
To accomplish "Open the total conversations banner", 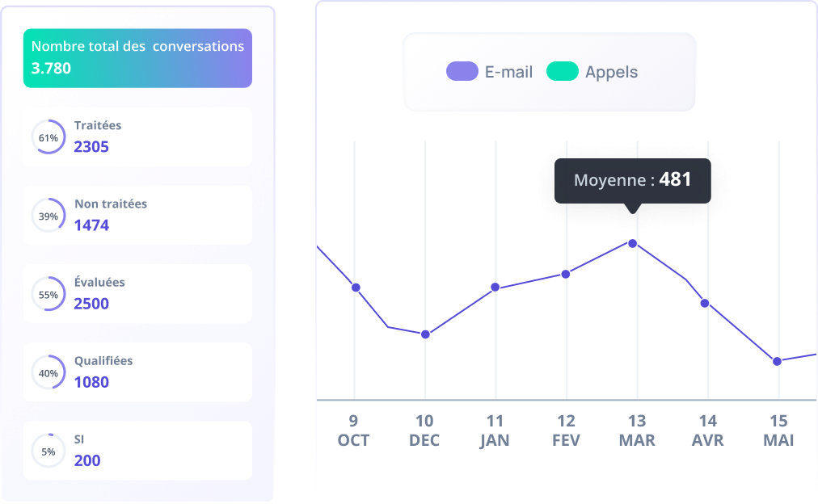I will pyautogui.click(x=137, y=58).
